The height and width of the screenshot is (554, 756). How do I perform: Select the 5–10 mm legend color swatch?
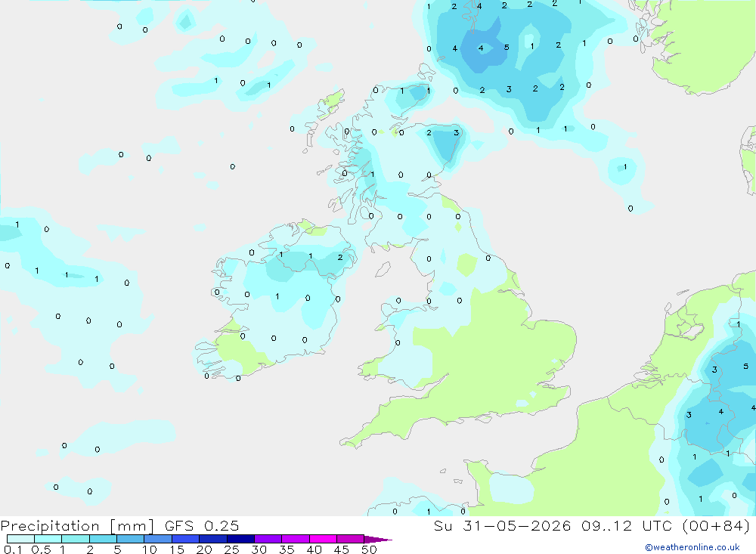130,539
